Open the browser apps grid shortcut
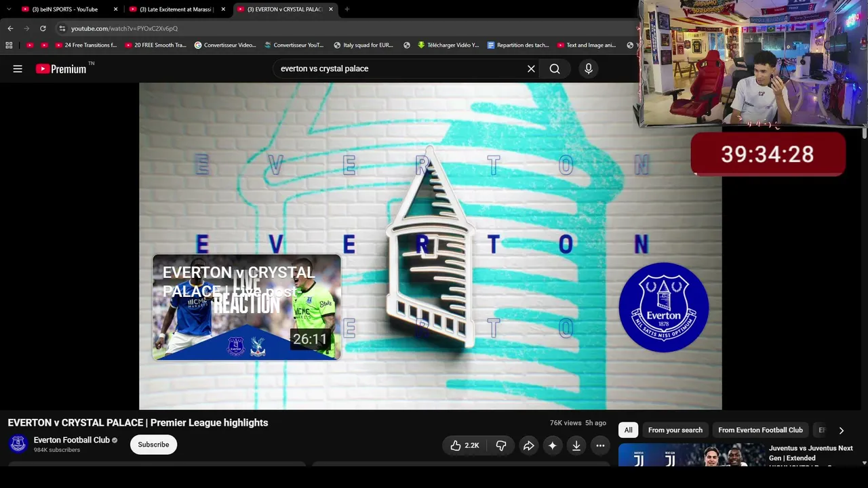This screenshot has width=868, height=488. [x=9, y=45]
